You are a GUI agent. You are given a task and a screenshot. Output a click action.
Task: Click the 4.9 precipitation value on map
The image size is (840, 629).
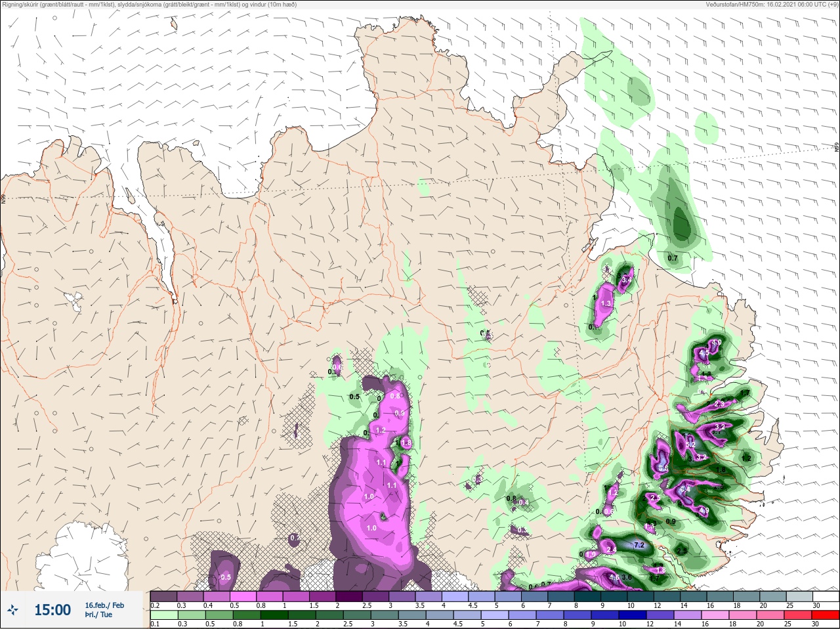click(x=703, y=511)
